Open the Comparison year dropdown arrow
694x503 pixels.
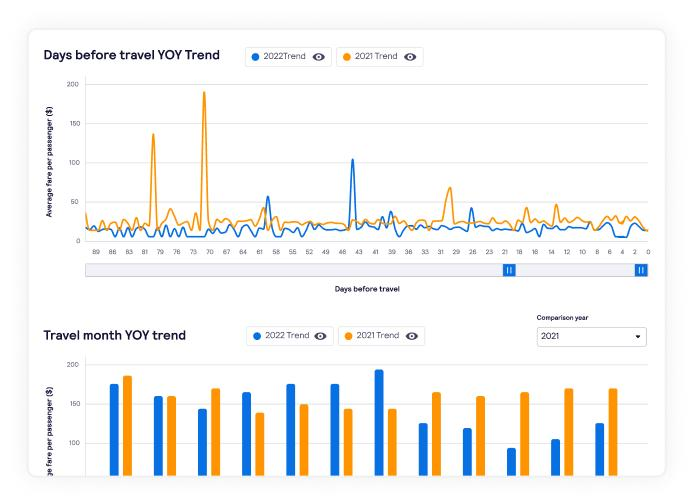pos(638,337)
